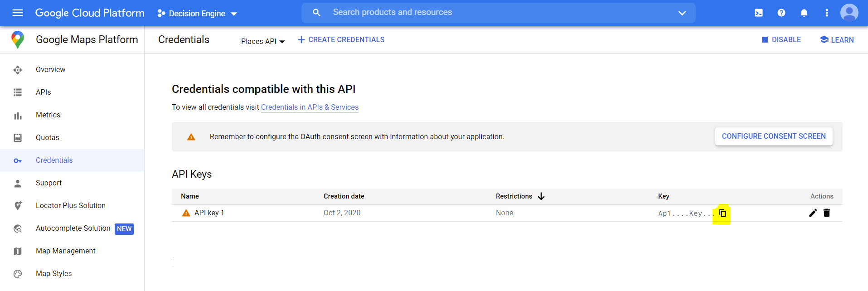Open Locator Plus Solution
The image size is (868, 291).
click(x=70, y=205)
